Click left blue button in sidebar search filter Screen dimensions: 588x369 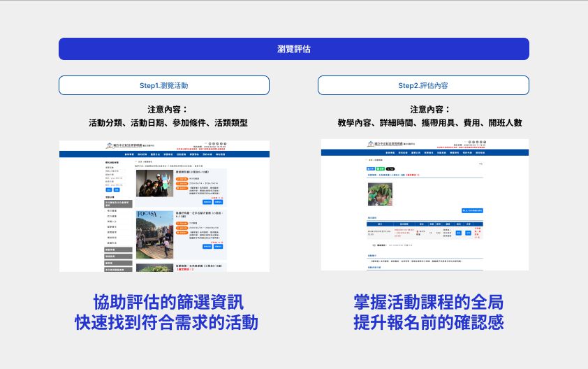point(108,189)
